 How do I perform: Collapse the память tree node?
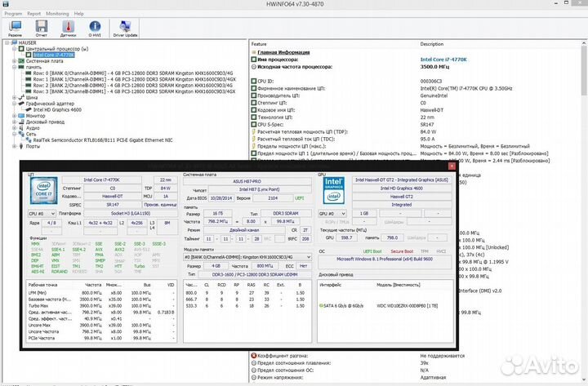tap(14, 67)
